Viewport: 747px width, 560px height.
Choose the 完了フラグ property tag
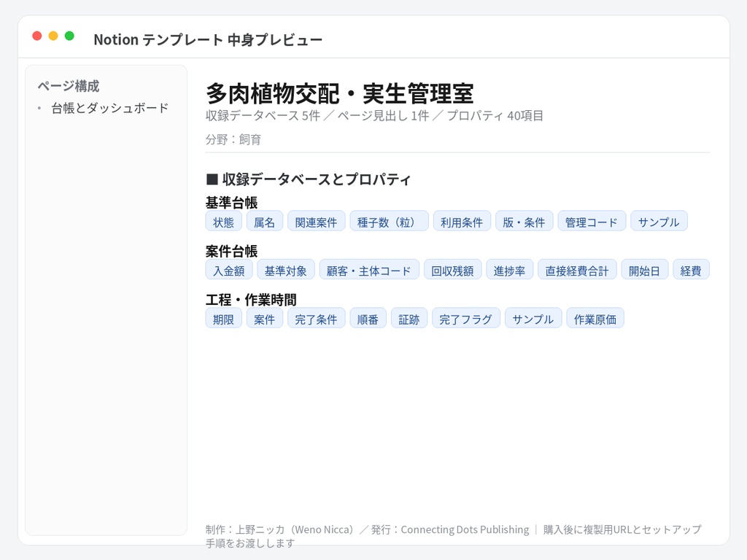pyautogui.click(x=466, y=318)
